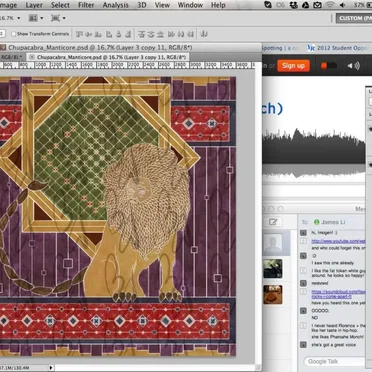
Task: Expand the arrange documents dropdown
Action: [x=36, y=18]
